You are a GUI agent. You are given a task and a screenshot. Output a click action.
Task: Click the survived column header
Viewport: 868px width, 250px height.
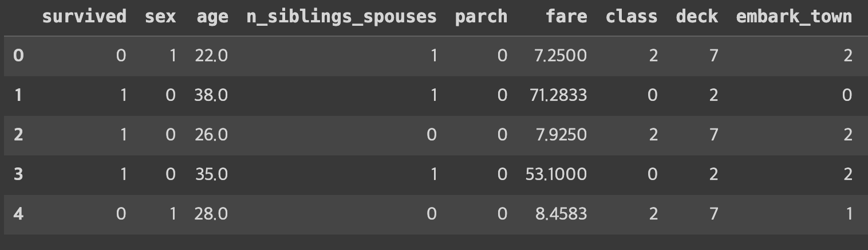pos(84,17)
